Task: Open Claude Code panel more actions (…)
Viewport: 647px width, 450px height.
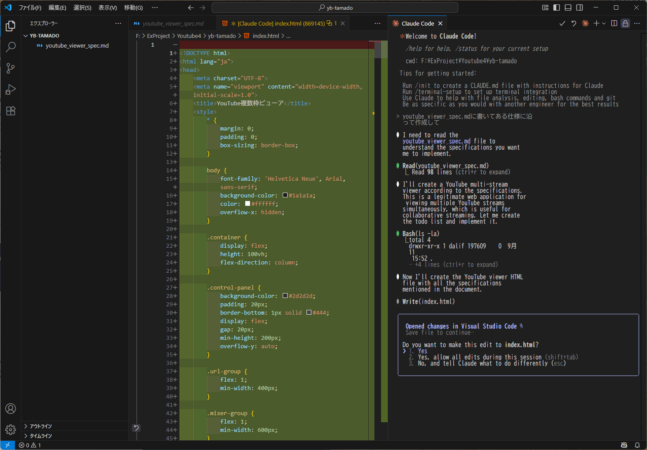Action: tap(637, 24)
